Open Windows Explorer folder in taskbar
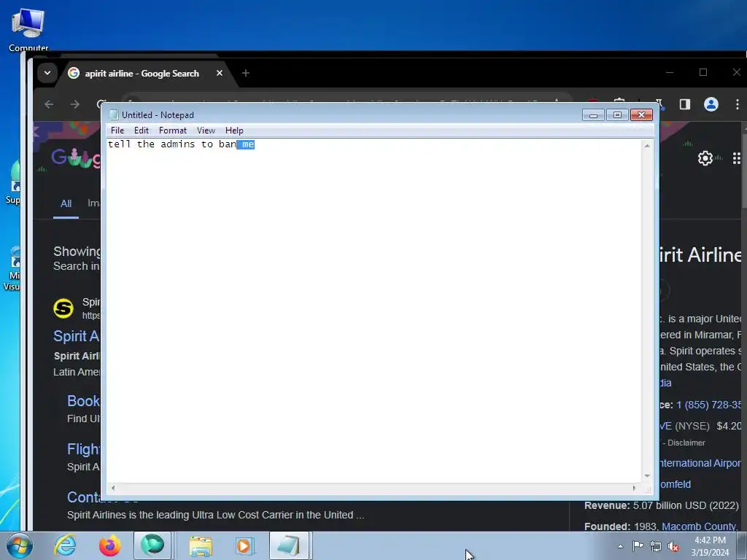This screenshot has height=560, width=747. [x=201, y=545]
